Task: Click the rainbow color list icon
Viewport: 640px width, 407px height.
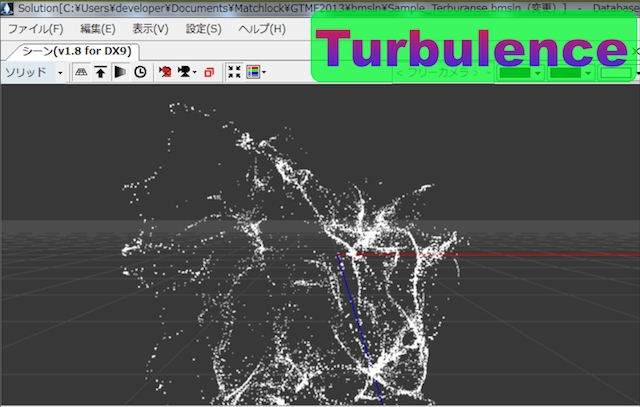Action: (x=253, y=72)
